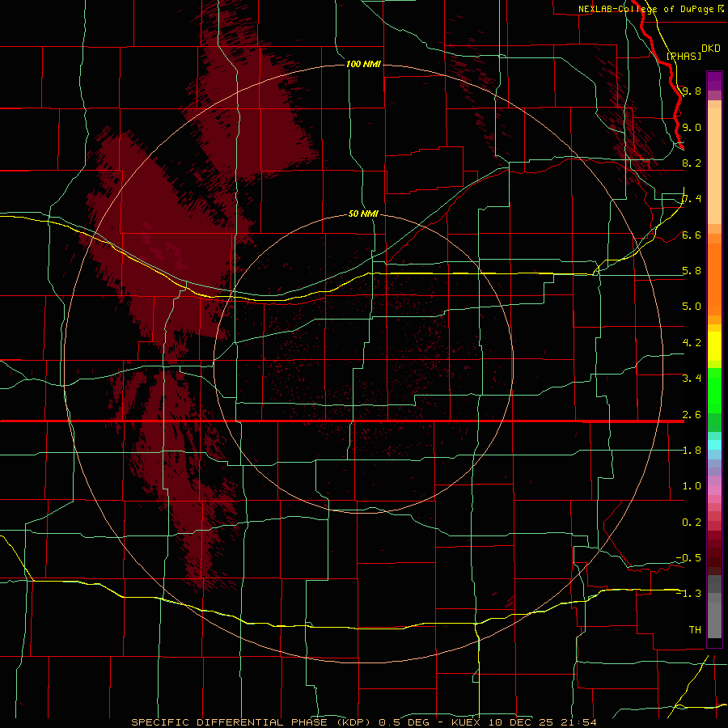728x728 pixels.
Task: Click the 0.5 DEG elevation angle text
Action: pos(403,722)
